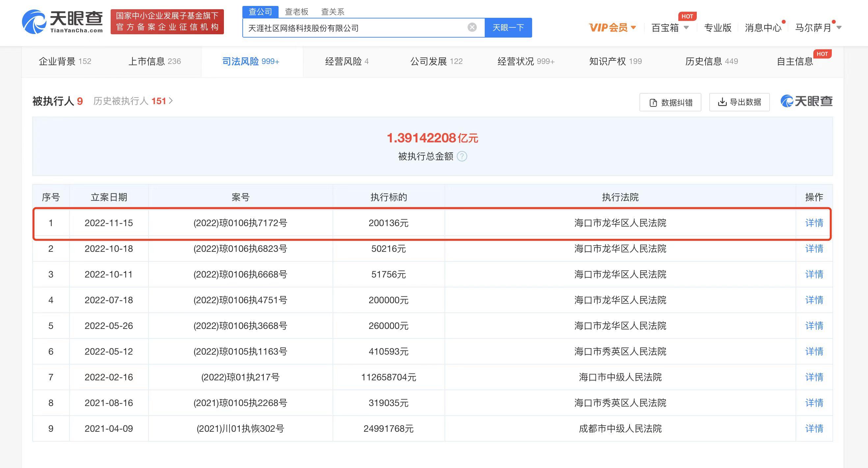Click the date 2021-04-09
This screenshot has width=868, height=468.
coord(109,428)
